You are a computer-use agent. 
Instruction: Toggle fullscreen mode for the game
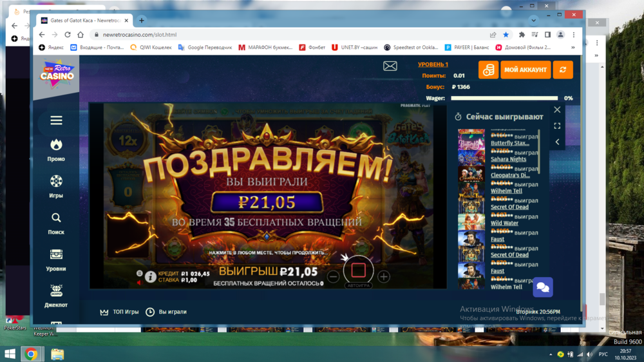point(557,126)
